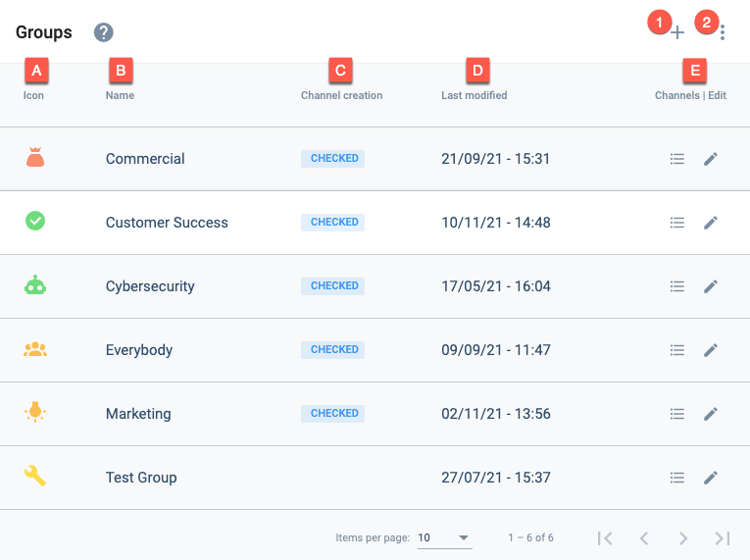The image size is (750, 560).
Task: Edit the Commercial group with pencil
Action: pos(711,159)
